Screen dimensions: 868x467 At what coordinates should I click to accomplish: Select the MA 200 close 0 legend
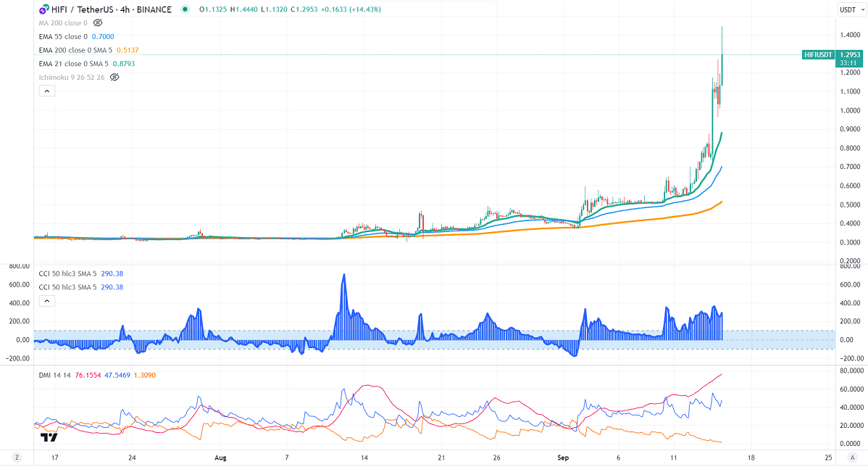(63, 23)
